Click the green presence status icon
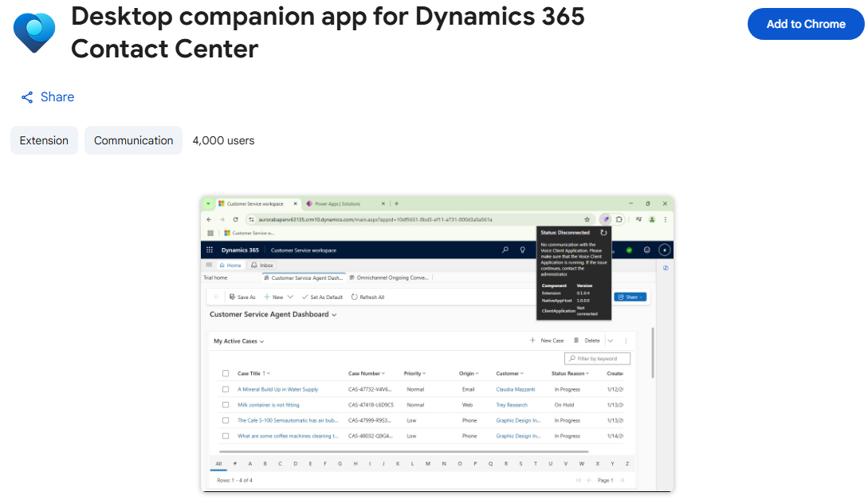 [629, 250]
